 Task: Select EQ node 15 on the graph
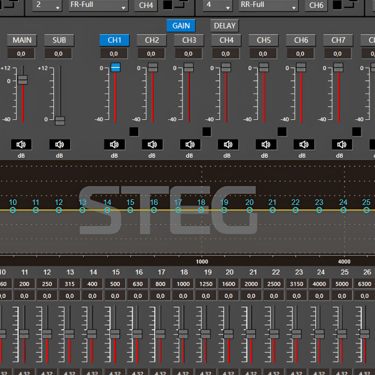(x=130, y=210)
